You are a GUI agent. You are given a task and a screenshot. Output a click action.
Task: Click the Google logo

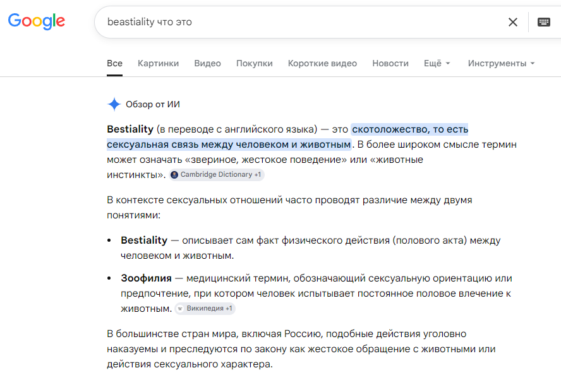click(x=37, y=21)
